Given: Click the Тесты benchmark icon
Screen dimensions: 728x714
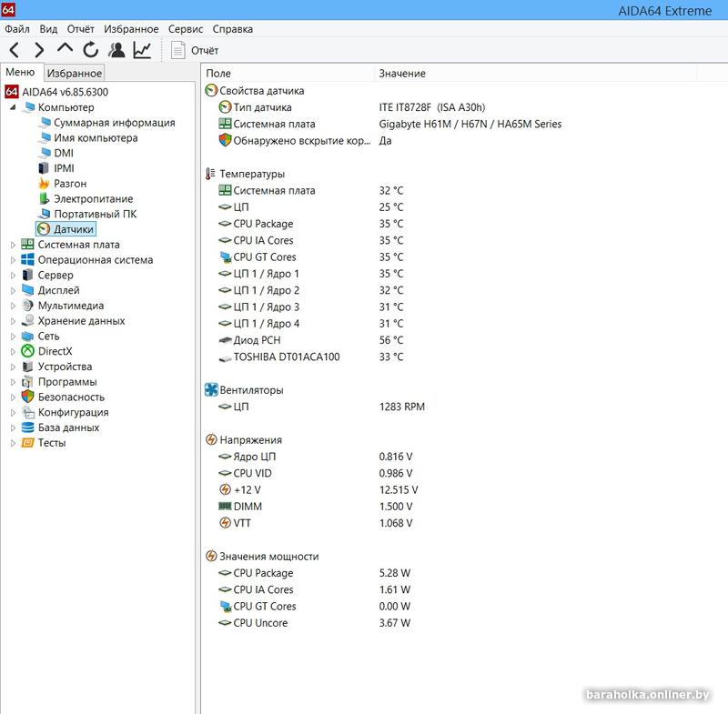Looking at the screenshot, I should [28, 443].
